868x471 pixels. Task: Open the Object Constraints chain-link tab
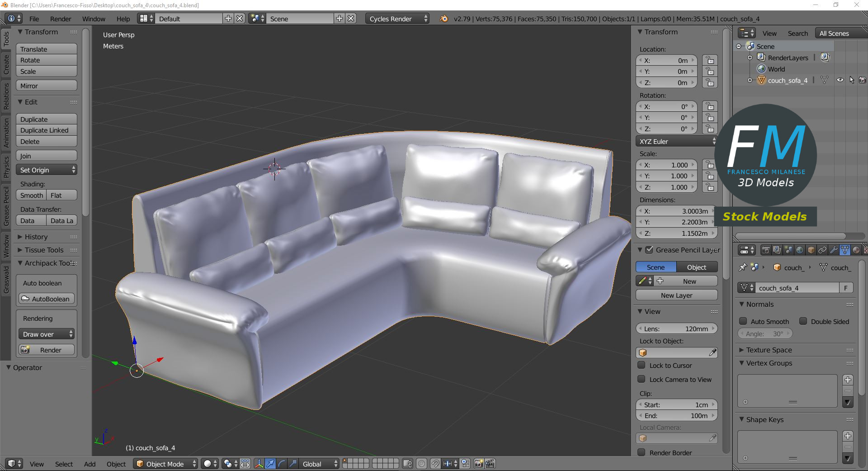(x=822, y=250)
